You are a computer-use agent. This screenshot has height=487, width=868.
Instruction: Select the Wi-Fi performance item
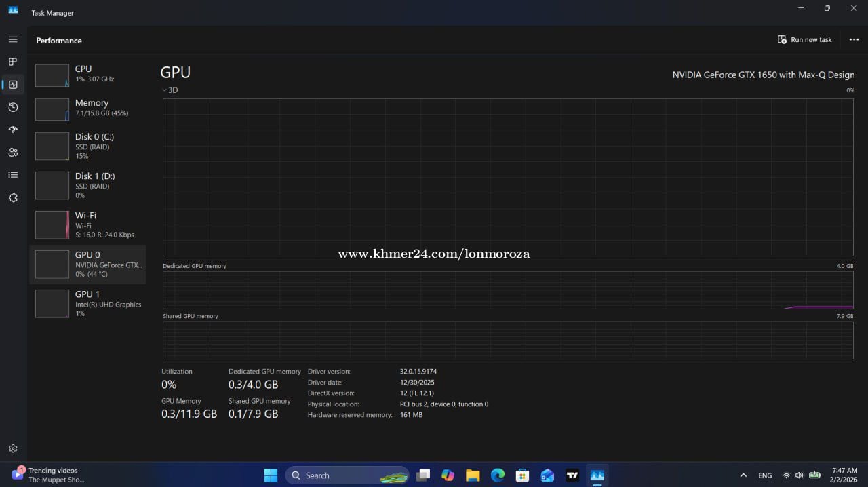87,225
